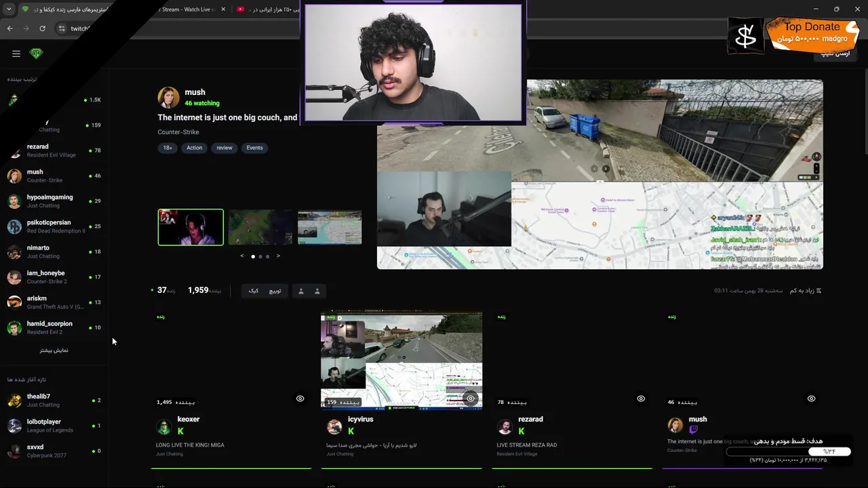Toggle eye preview on keoxer card
The height and width of the screenshot is (488, 868).
300,399
